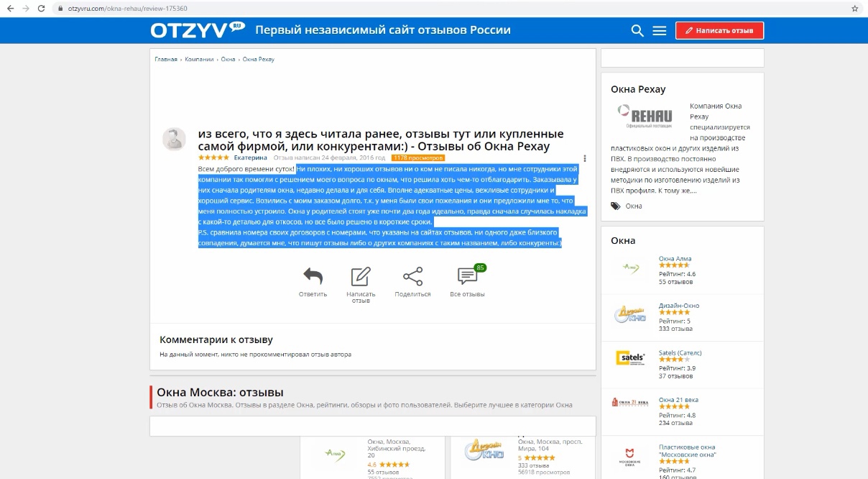This screenshot has width=868, height=479.
Task: Click the REHAU company logo in the sidebar
Action: pyautogui.click(x=644, y=116)
